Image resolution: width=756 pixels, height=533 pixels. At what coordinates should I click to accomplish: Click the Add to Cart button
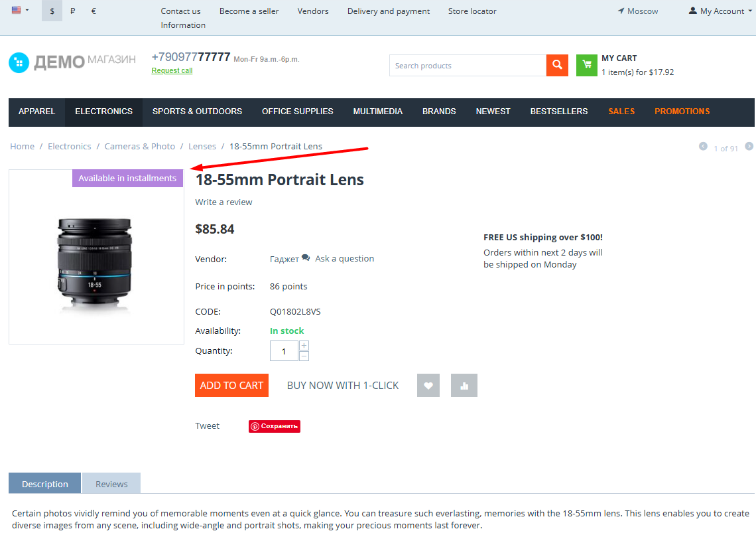click(x=231, y=385)
